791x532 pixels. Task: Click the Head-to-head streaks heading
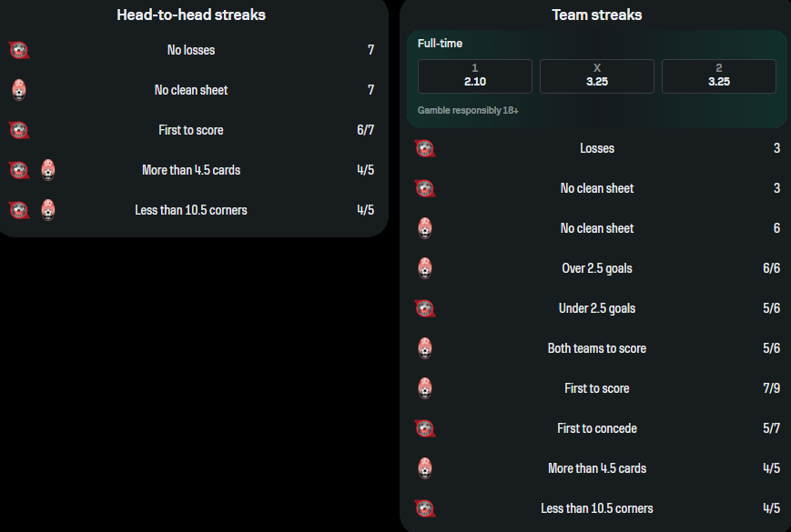click(191, 15)
